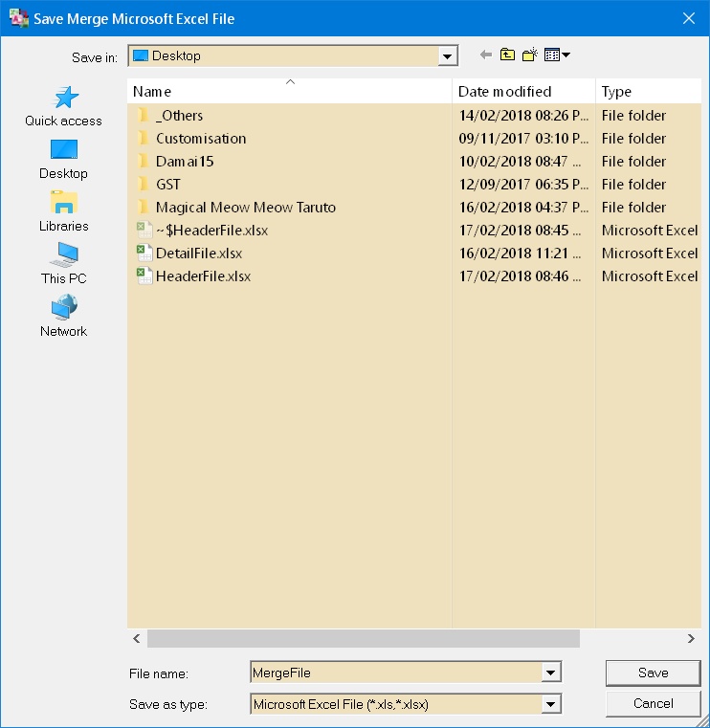
Task: Expand the Save in location dropdown
Action: tap(448, 56)
